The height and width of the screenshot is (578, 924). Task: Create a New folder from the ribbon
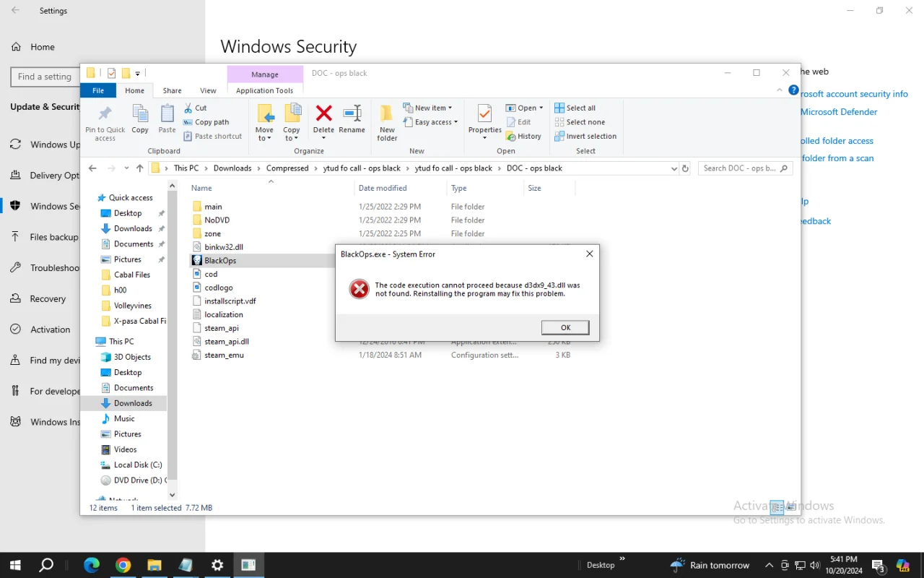(x=387, y=123)
